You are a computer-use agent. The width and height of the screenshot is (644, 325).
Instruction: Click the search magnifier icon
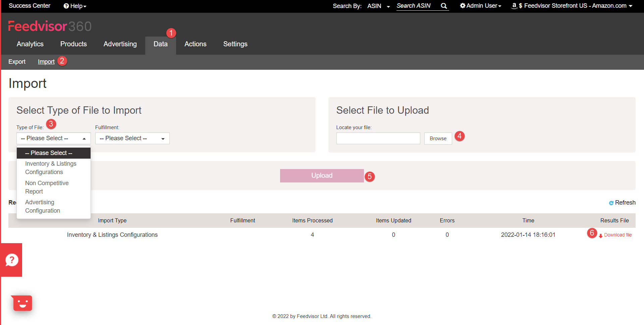444,6
